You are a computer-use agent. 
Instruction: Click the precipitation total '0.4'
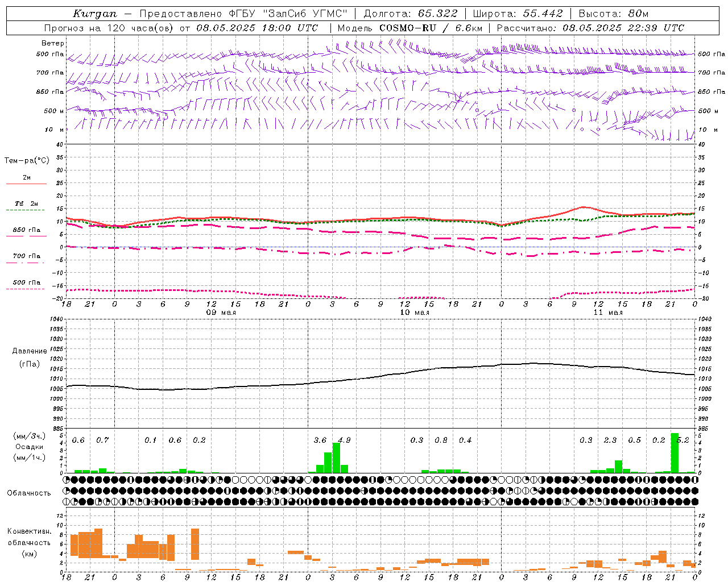coord(465,440)
